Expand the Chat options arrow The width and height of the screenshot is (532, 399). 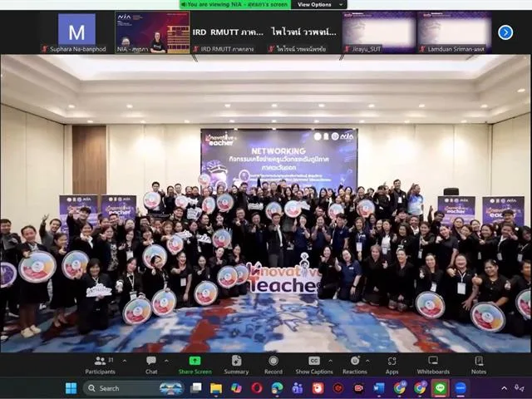[x=166, y=361]
